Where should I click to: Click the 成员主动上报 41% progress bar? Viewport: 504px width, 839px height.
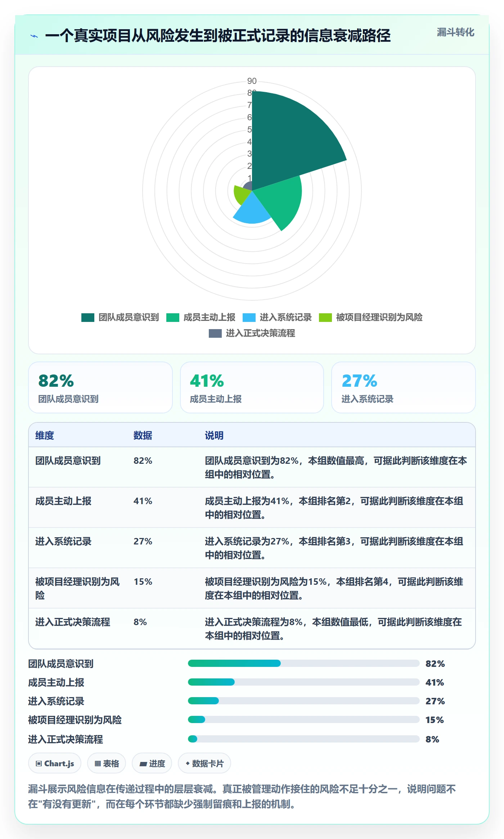pyautogui.click(x=304, y=682)
